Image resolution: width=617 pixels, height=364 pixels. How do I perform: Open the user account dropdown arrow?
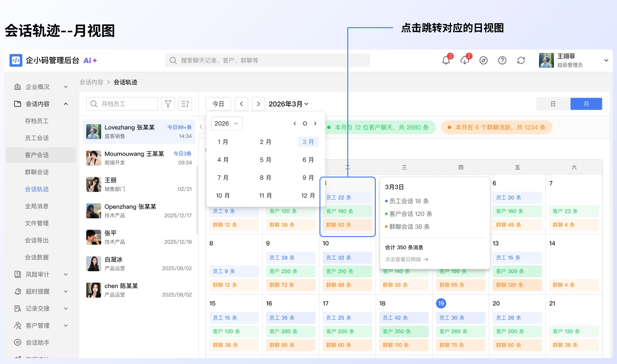point(606,60)
